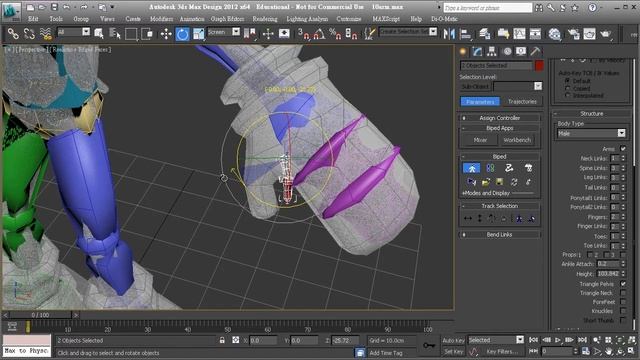Viewport: 640px width, 360px height.
Task: Open the Edit menu
Action: click(33, 19)
